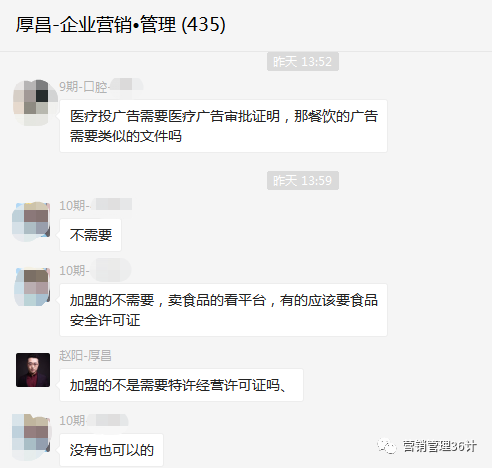This screenshot has height=468, width=492.
Task: Open avatar beside the 不需要 message
Action: pos(32,221)
